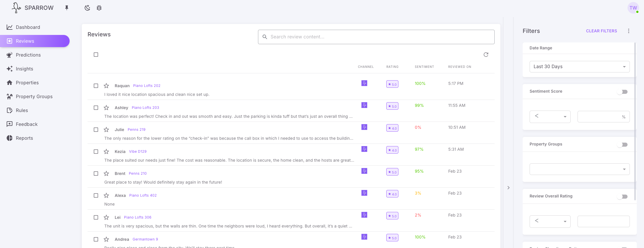Open the Last 30 Days date range dropdown
The height and width of the screenshot is (248, 644).
(x=579, y=67)
